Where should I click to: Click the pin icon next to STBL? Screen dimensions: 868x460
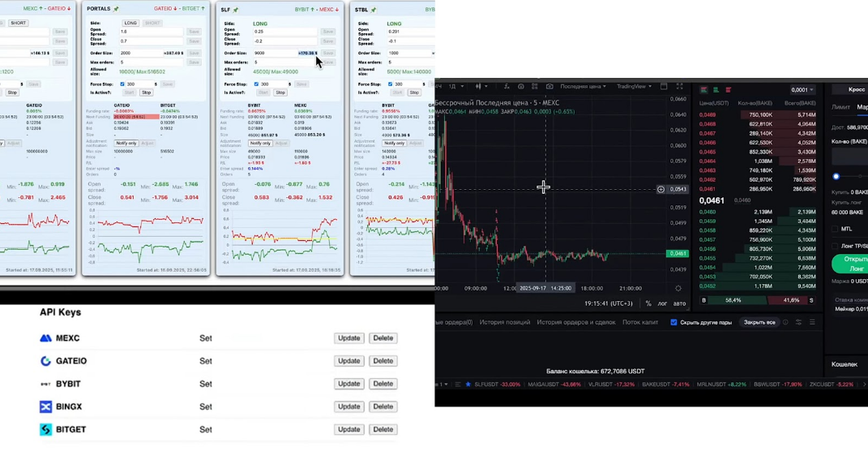tap(373, 10)
